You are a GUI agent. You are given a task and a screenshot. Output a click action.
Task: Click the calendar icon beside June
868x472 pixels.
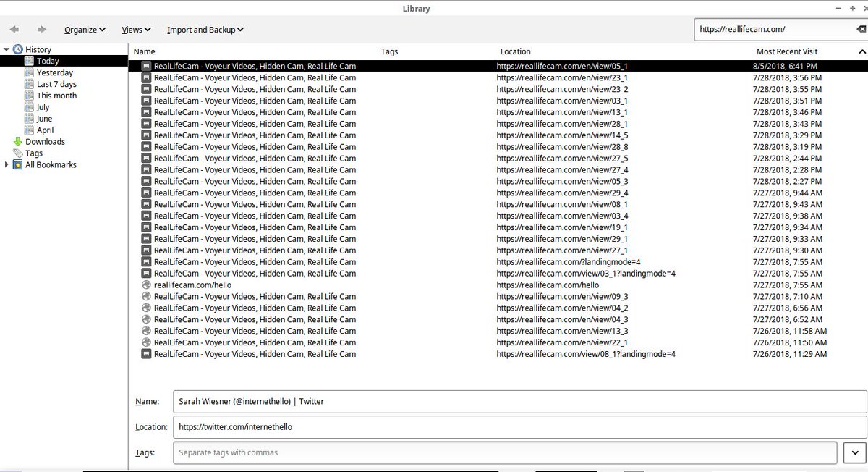pos(29,119)
